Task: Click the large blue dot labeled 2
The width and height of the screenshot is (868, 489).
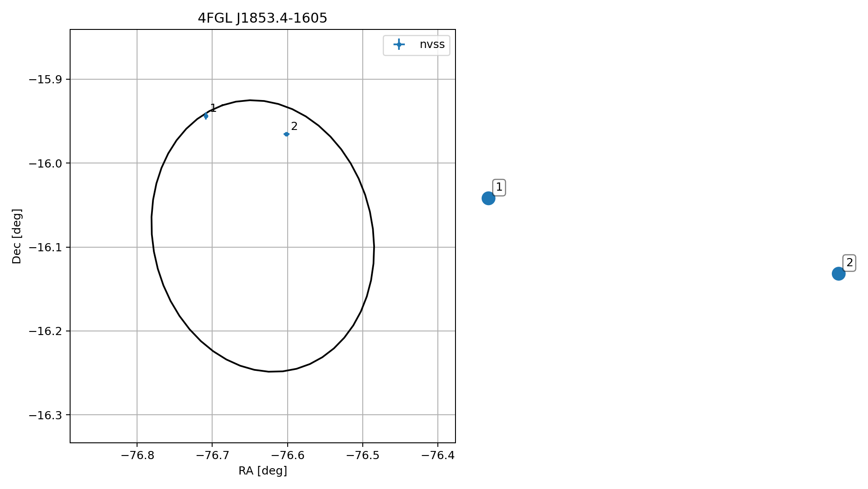Action: click(x=838, y=273)
